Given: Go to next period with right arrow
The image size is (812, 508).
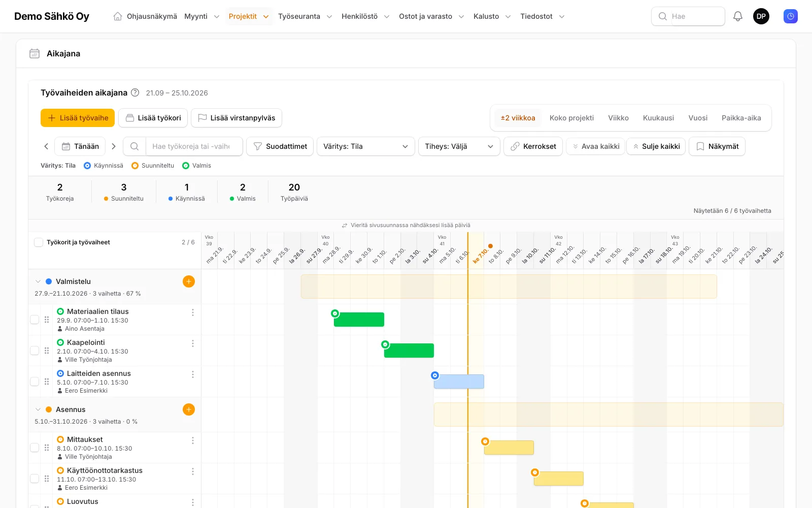Looking at the screenshot, I should pyautogui.click(x=114, y=146).
